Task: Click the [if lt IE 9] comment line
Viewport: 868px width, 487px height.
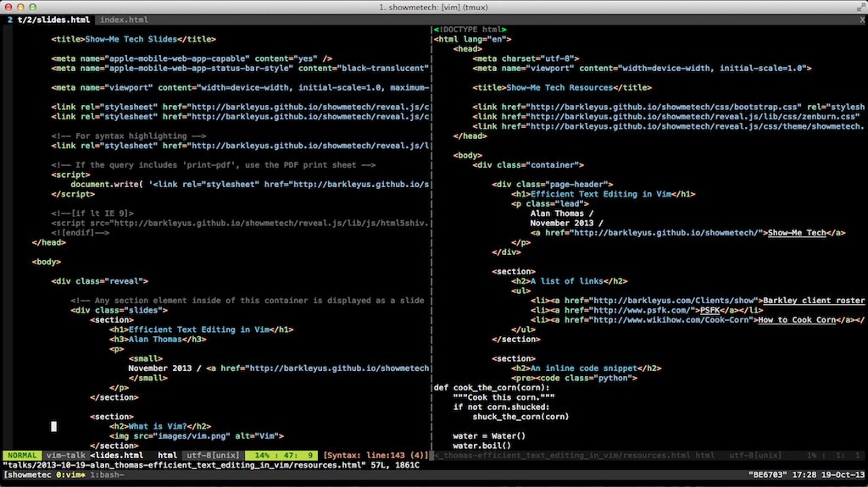Action: (92, 213)
